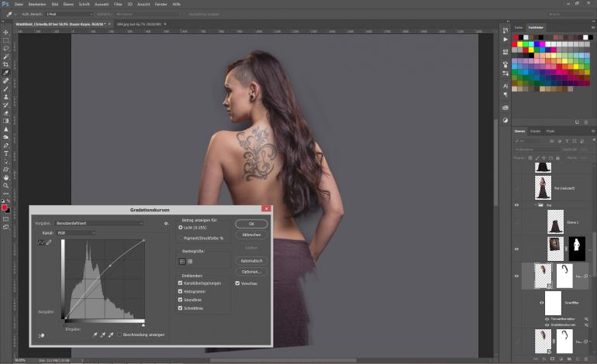This screenshot has width=597, height=364.
Task: Open the Filter menu
Action: tap(118, 4)
